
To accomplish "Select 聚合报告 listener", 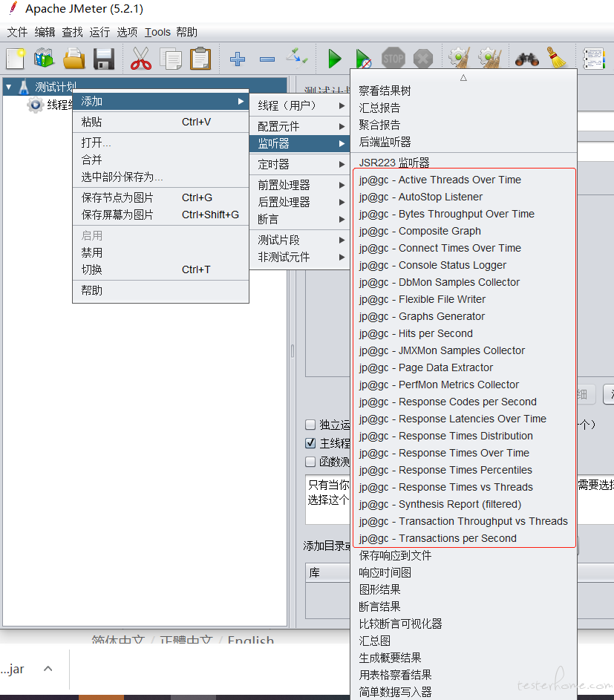I will (x=463, y=125).
